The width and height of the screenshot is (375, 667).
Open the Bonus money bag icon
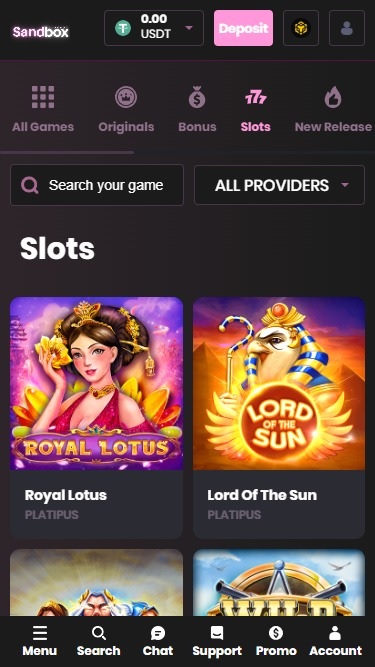[197, 97]
